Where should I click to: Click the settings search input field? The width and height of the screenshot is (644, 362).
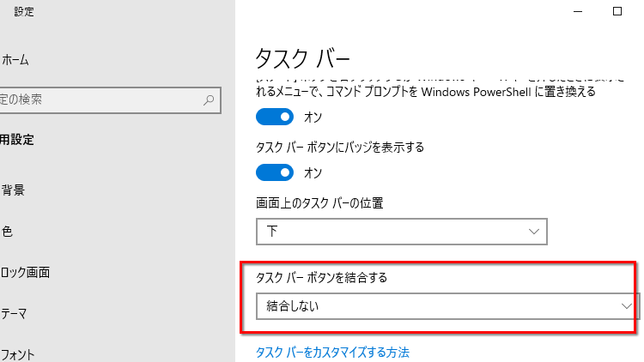pos(110,100)
